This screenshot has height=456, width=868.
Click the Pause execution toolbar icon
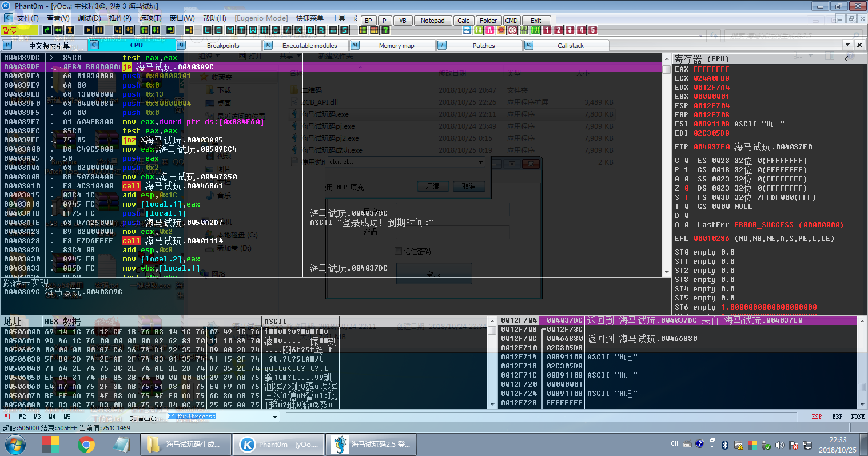point(99,30)
